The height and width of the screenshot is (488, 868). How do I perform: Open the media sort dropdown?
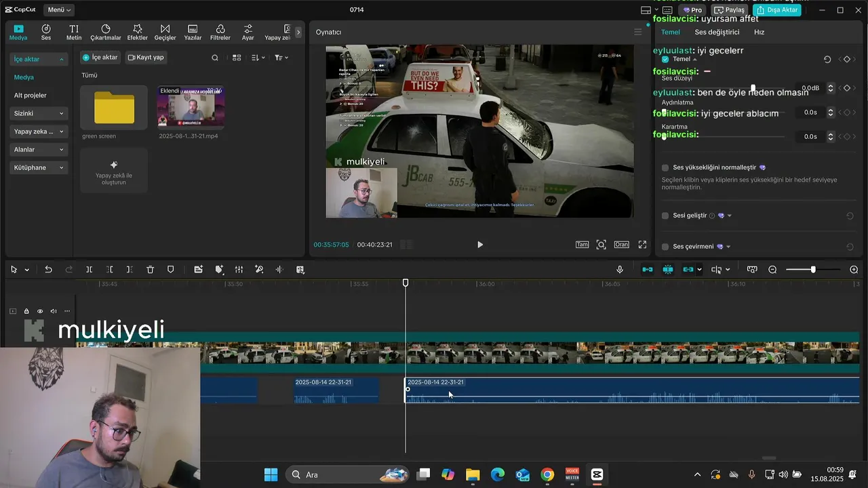258,58
